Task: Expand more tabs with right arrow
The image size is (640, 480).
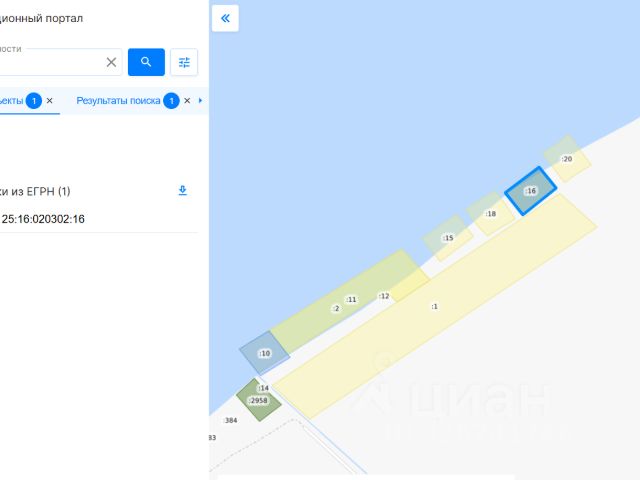Action: [x=200, y=100]
